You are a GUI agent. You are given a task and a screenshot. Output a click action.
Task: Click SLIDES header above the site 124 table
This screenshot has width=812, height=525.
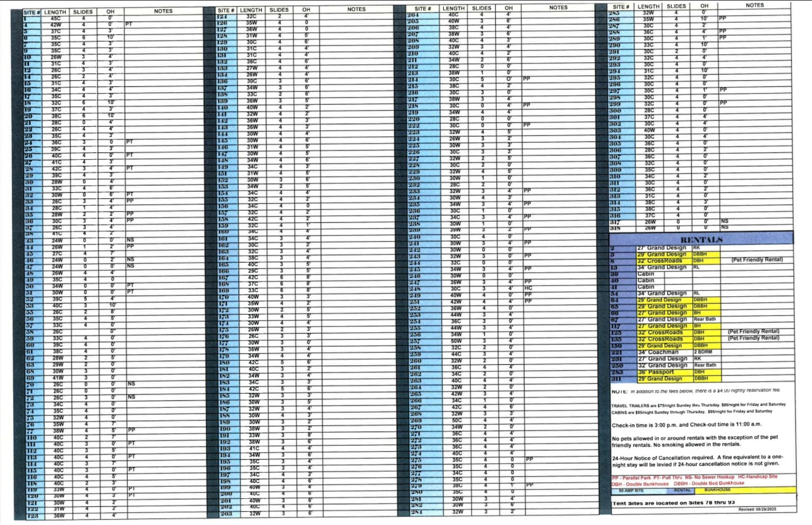click(279, 10)
